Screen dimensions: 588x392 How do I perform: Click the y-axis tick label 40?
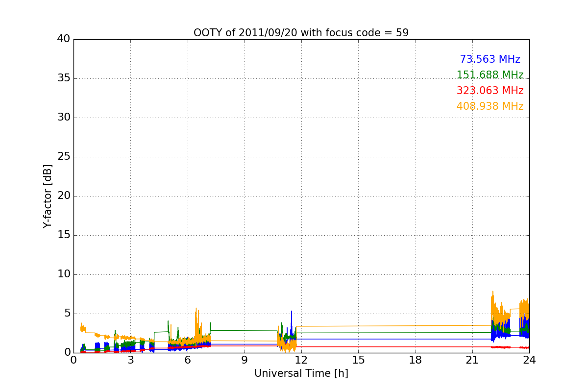[64, 39]
